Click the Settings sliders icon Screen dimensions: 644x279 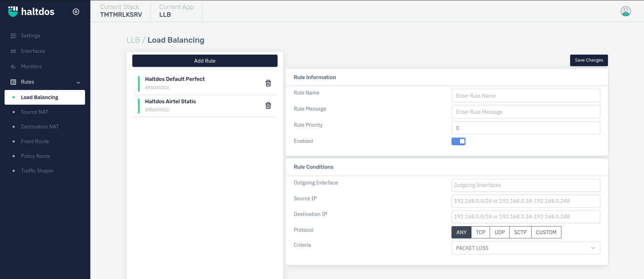point(13,36)
